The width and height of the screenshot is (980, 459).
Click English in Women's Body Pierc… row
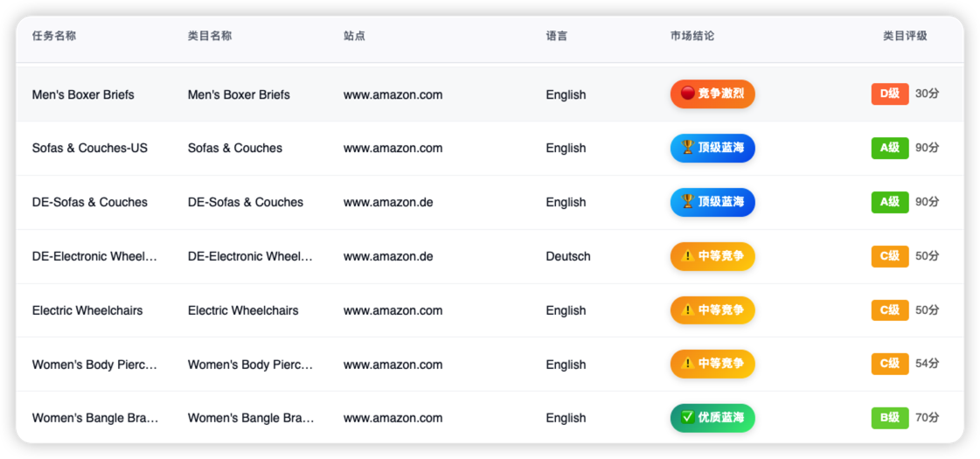point(566,365)
